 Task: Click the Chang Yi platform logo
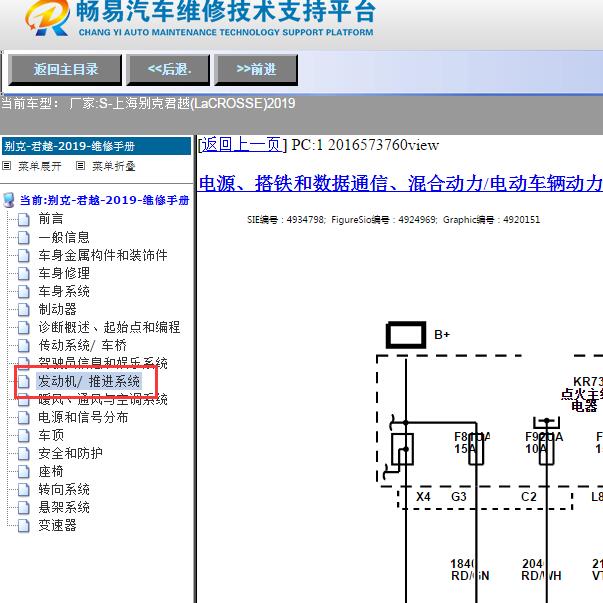pyautogui.click(x=48, y=18)
